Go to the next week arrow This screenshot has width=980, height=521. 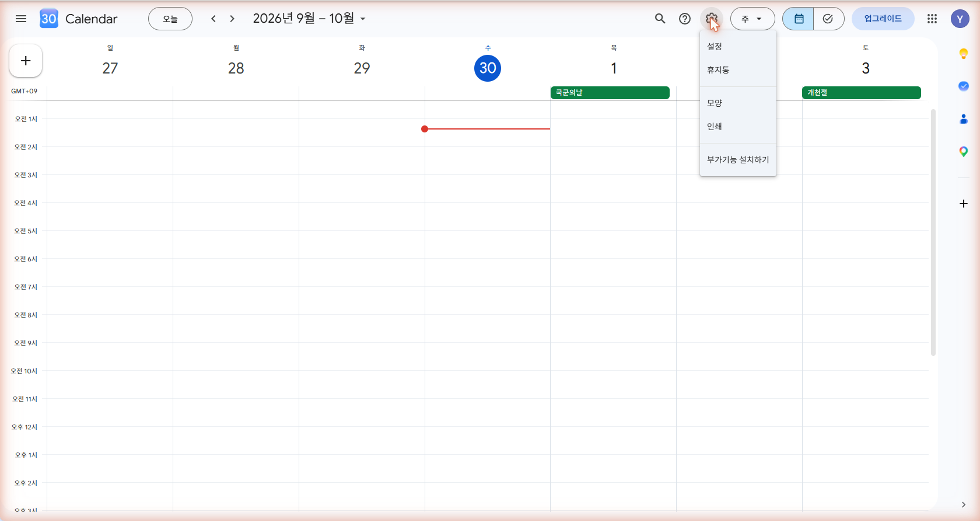pyautogui.click(x=232, y=19)
